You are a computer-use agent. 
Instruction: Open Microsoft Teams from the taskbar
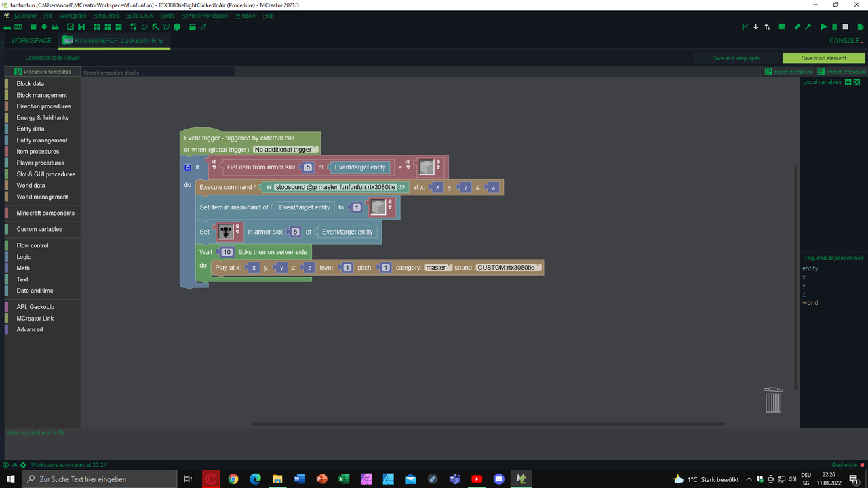coord(455,479)
